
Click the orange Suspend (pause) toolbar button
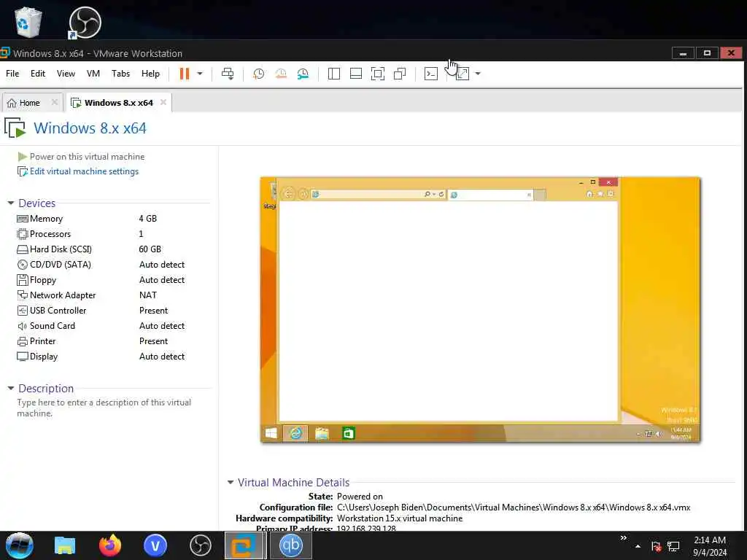point(185,74)
